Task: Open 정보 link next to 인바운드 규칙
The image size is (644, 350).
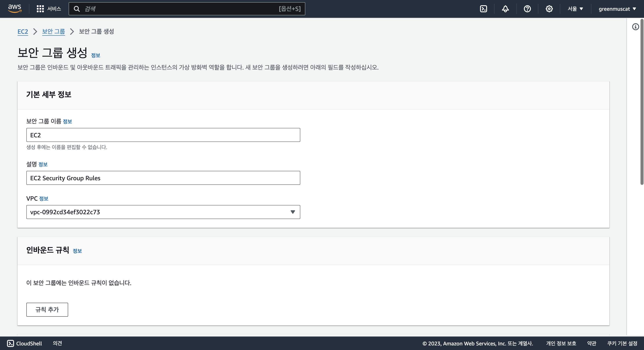Action: click(x=77, y=251)
